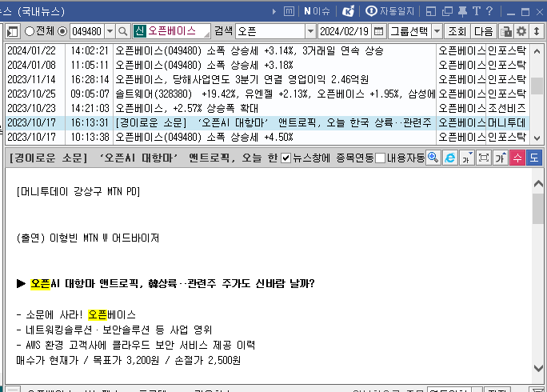Check the 내용자동 checkbox
The height and width of the screenshot is (392, 547).
[381, 158]
